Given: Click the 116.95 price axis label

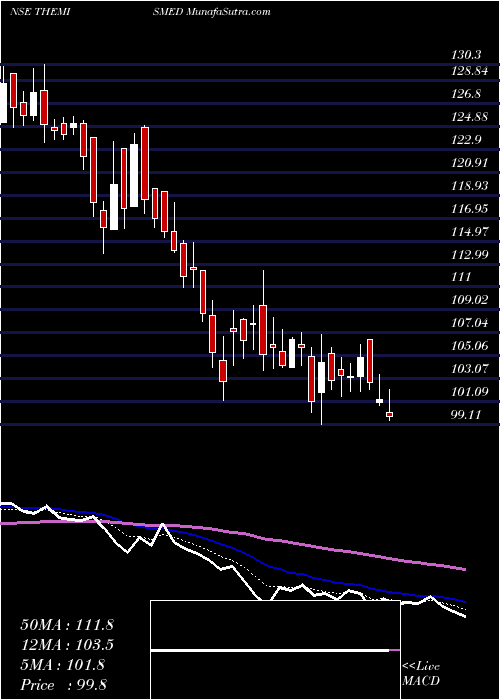Looking at the screenshot, I should [x=470, y=208].
